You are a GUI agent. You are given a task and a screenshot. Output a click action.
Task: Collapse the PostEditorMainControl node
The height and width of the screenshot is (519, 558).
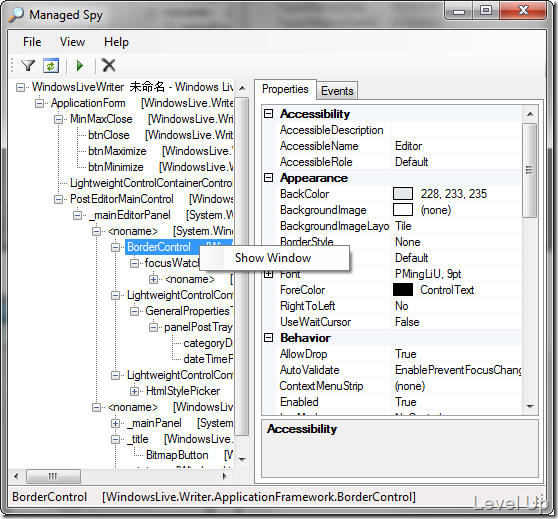point(58,199)
